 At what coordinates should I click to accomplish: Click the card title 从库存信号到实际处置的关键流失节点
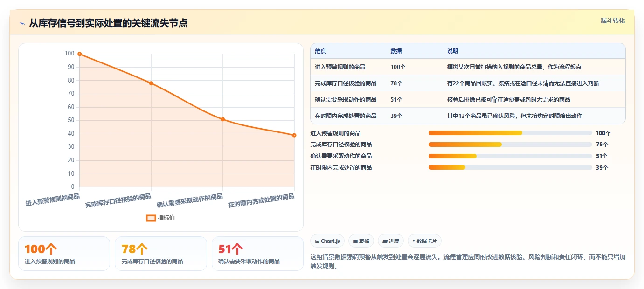(x=108, y=23)
